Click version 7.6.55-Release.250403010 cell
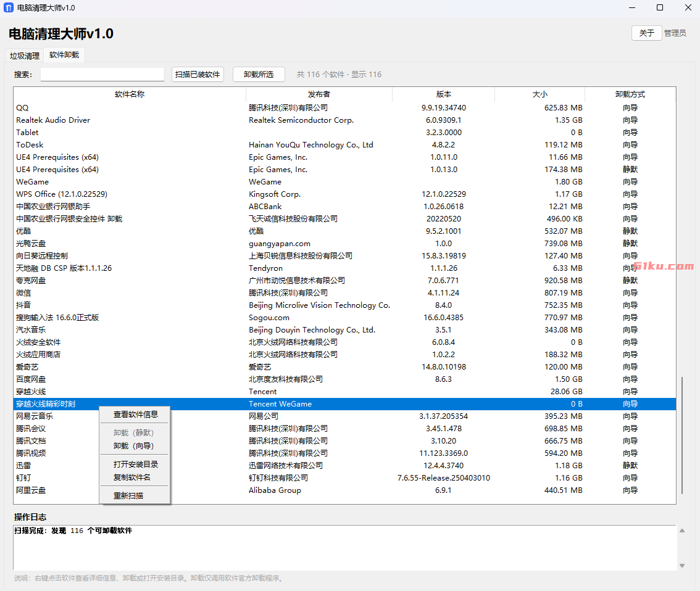Viewport: 700px width, 591px height. pyautogui.click(x=444, y=478)
